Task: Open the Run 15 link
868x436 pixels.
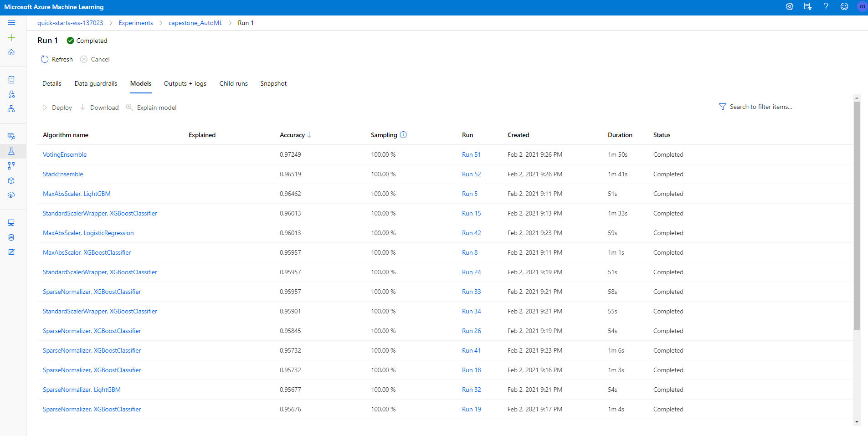Action: pyautogui.click(x=471, y=213)
